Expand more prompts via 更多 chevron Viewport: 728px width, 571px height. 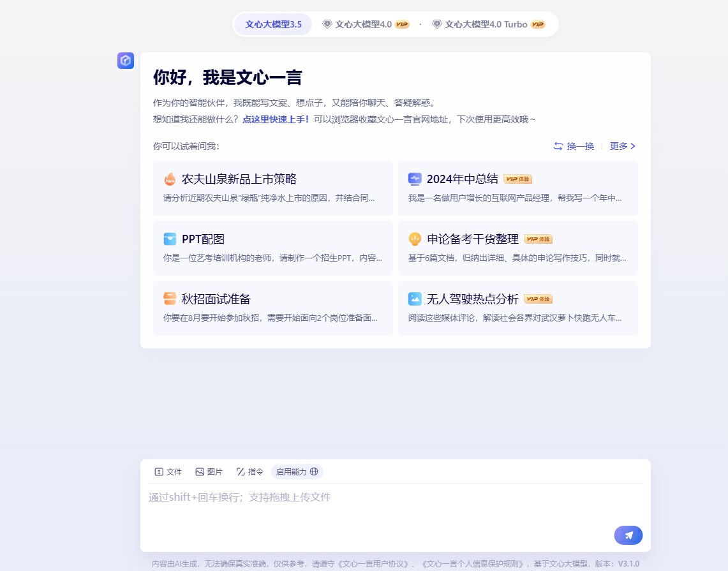[622, 146]
